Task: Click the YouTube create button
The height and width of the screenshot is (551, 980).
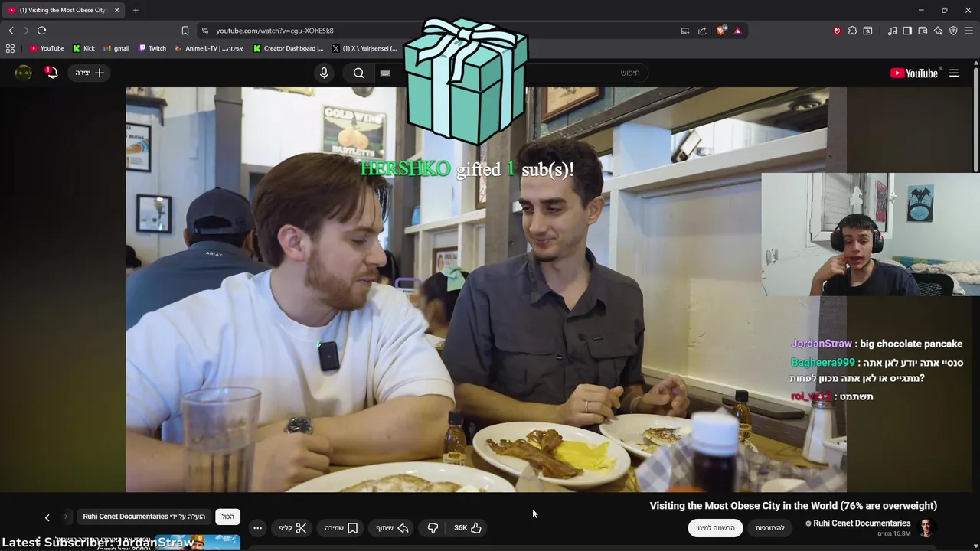Action: point(90,73)
